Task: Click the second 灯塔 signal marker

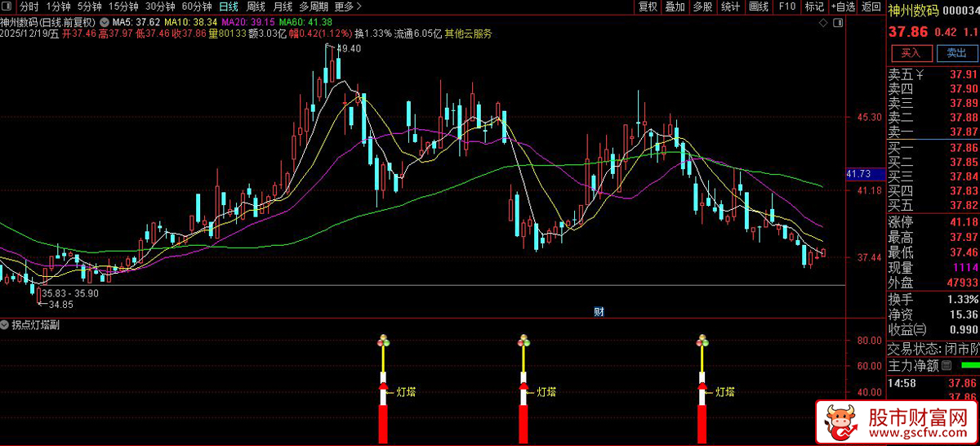Action: click(x=546, y=392)
